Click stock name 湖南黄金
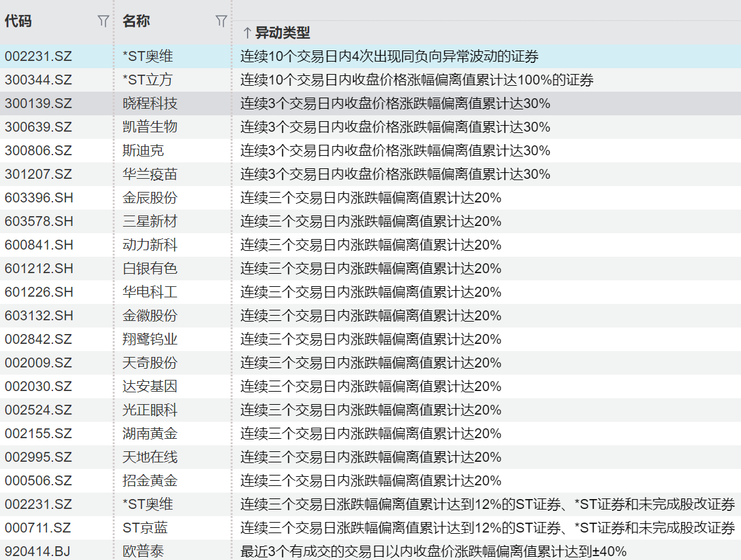741x560 pixels. (x=150, y=434)
